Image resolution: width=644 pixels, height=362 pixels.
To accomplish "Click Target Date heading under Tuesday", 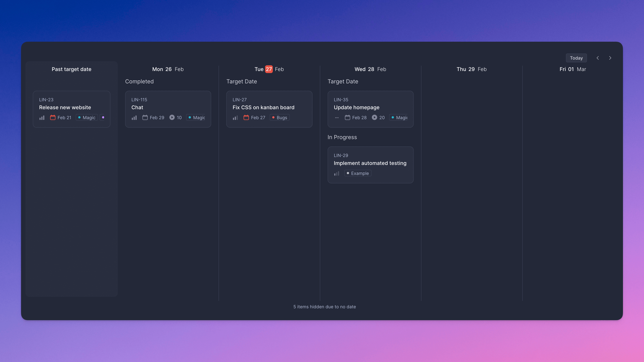I will point(241,81).
